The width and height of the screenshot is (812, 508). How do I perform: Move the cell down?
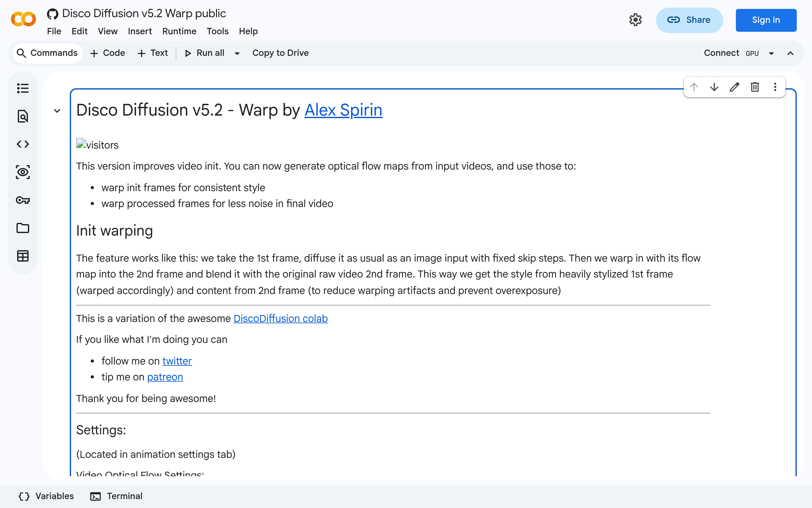(714, 87)
